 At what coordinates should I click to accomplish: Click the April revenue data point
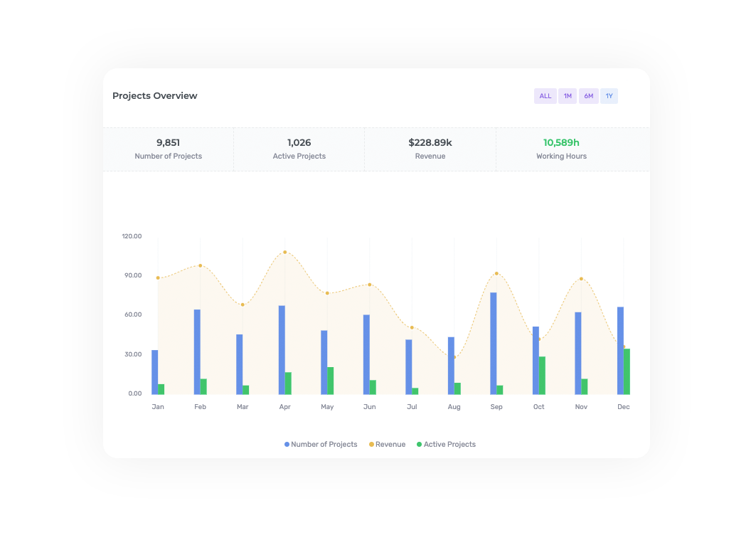(285, 253)
